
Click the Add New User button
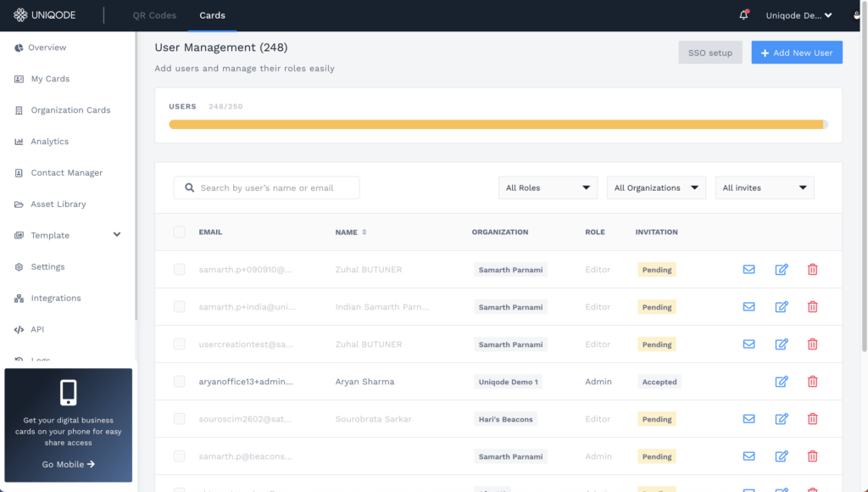coord(796,52)
